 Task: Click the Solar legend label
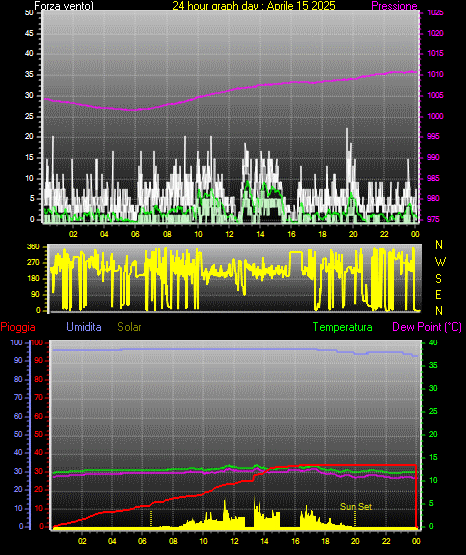[x=130, y=327]
